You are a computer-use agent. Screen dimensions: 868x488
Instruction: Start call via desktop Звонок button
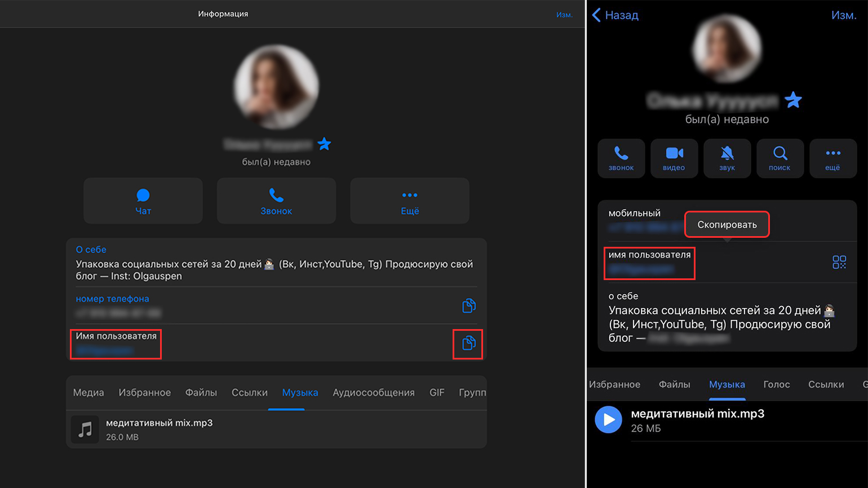pyautogui.click(x=276, y=201)
